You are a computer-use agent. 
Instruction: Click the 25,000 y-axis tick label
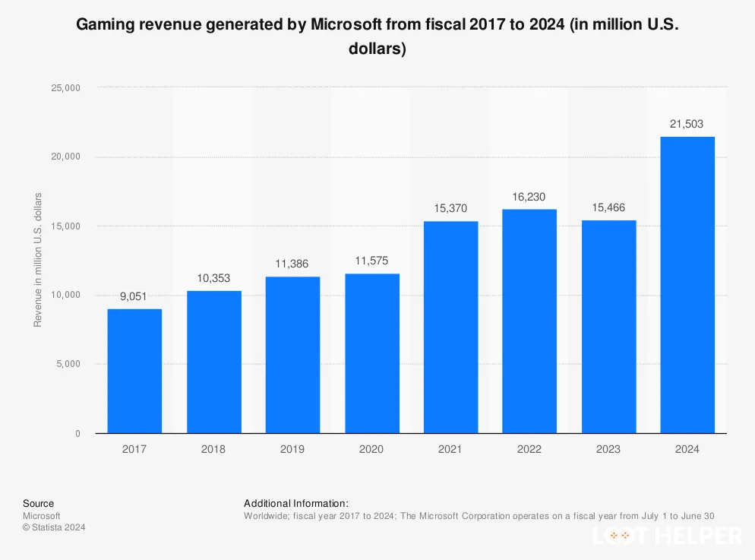click(x=65, y=88)
